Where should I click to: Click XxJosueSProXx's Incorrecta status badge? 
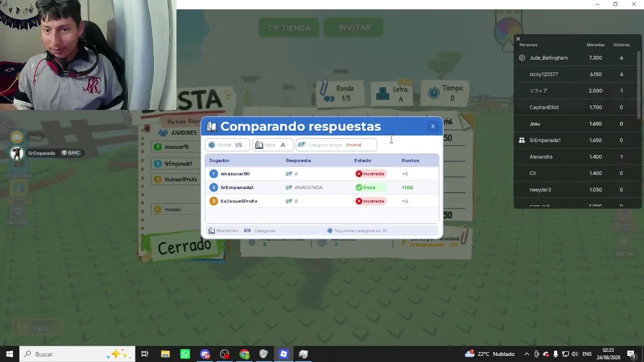(371, 201)
